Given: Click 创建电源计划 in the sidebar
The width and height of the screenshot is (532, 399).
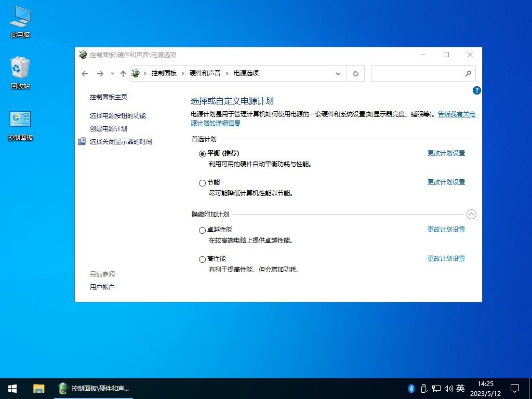Looking at the screenshot, I should click(108, 128).
